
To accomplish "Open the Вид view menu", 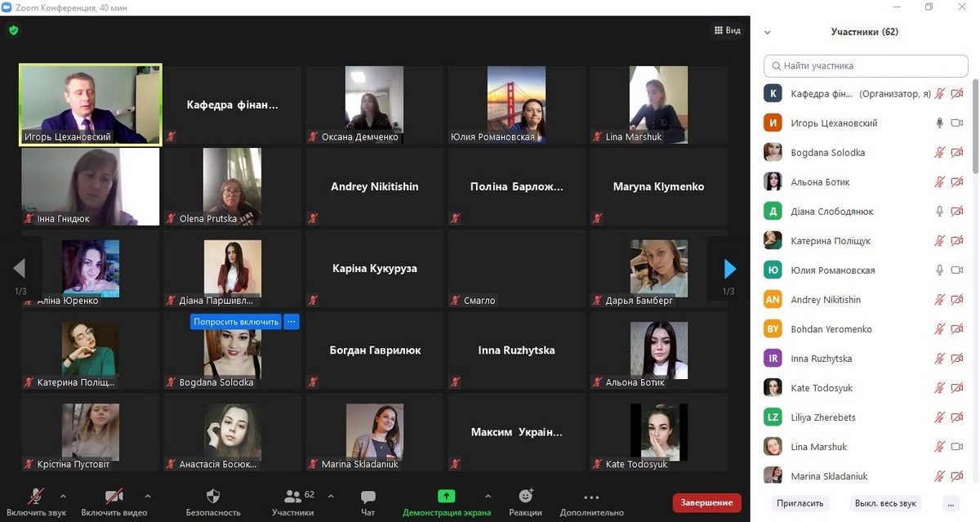I will [x=727, y=30].
